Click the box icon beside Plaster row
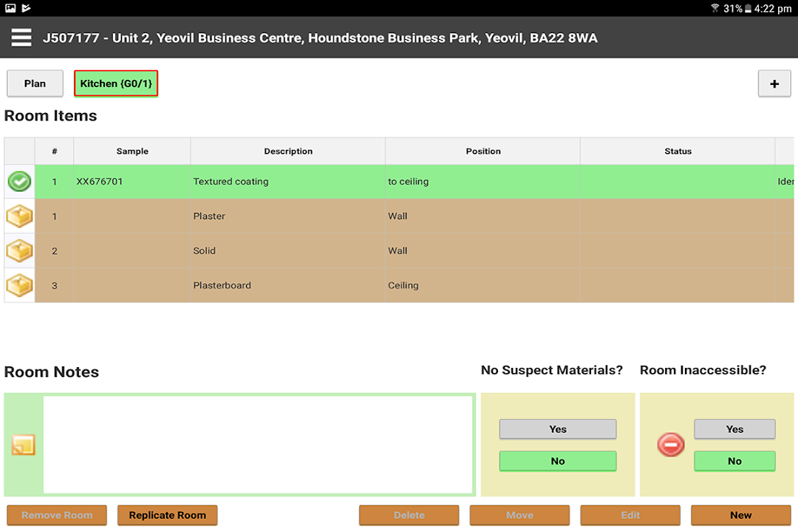The image size is (798, 532). 19,216
